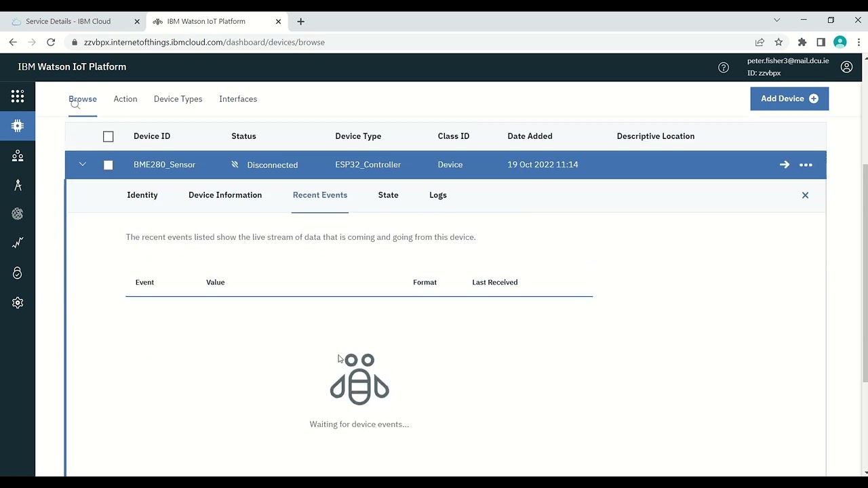This screenshot has width=868, height=488.
Task: Open the Security lock icon in sidebar
Action: pyautogui.click(x=18, y=272)
